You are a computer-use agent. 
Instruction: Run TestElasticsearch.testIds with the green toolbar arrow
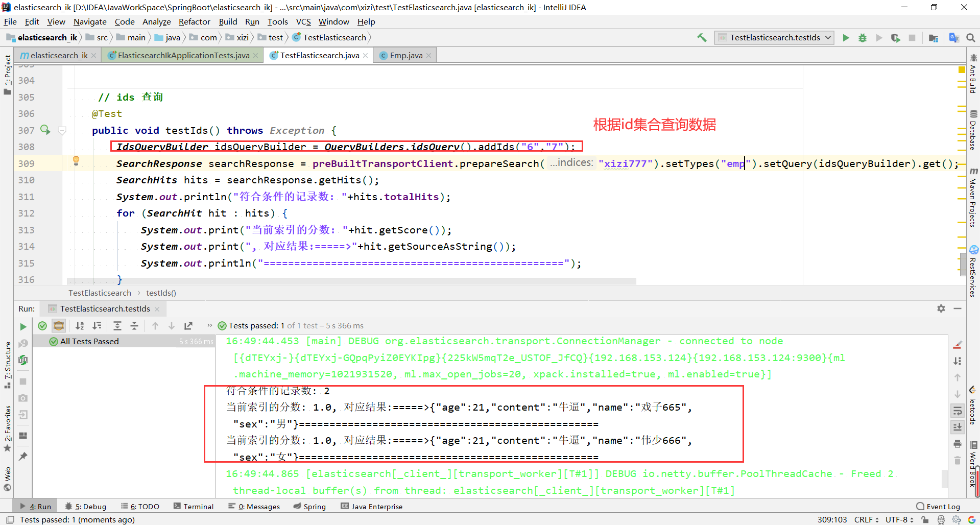pos(846,38)
